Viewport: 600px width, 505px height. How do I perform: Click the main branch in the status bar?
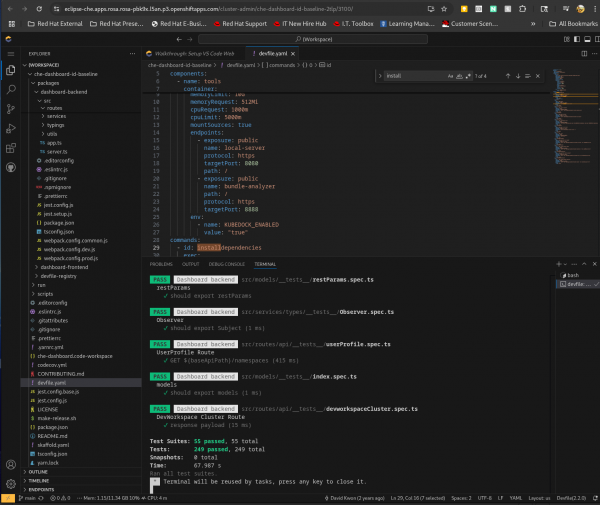[27, 498]
